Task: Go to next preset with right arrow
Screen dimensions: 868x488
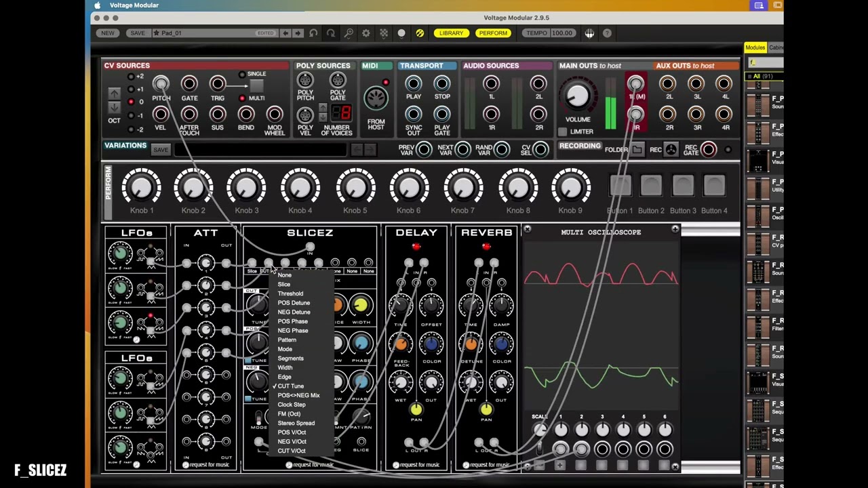Action: (x=297, y=33)
